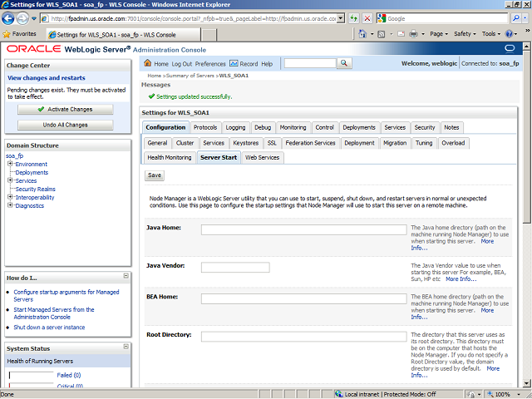Expand the Services tree node
This screenshot has height=399, width=532.
coord(9,180)
